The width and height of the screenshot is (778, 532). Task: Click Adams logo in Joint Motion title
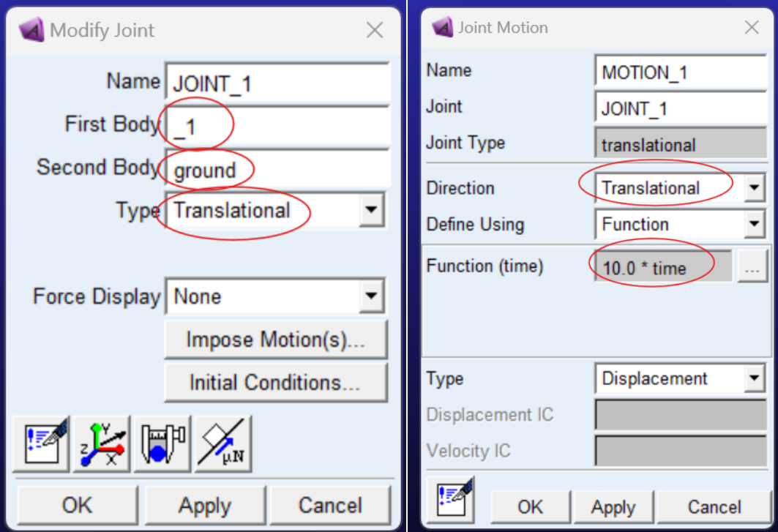tap(442, 27)
